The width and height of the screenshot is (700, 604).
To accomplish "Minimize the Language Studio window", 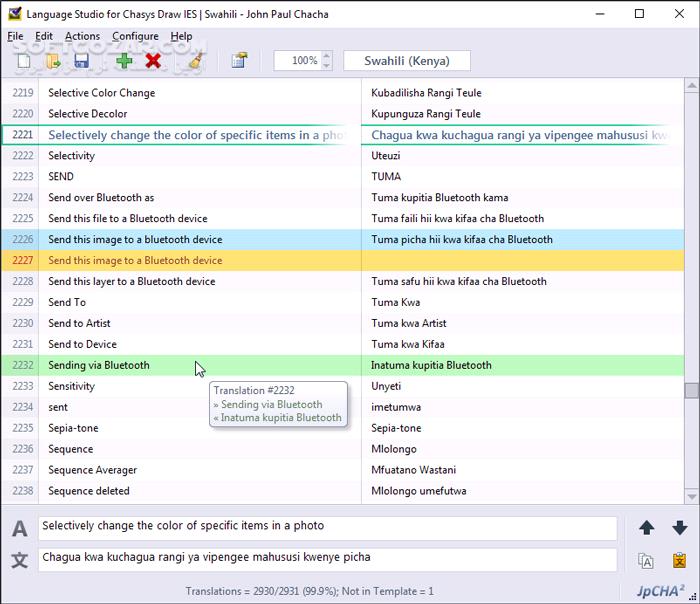I will [600, 14].
